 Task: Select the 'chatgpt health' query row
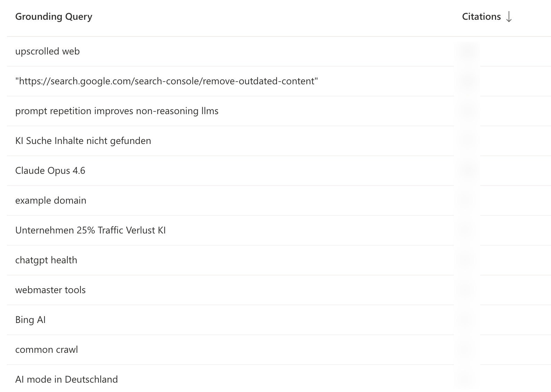[46, 260]
